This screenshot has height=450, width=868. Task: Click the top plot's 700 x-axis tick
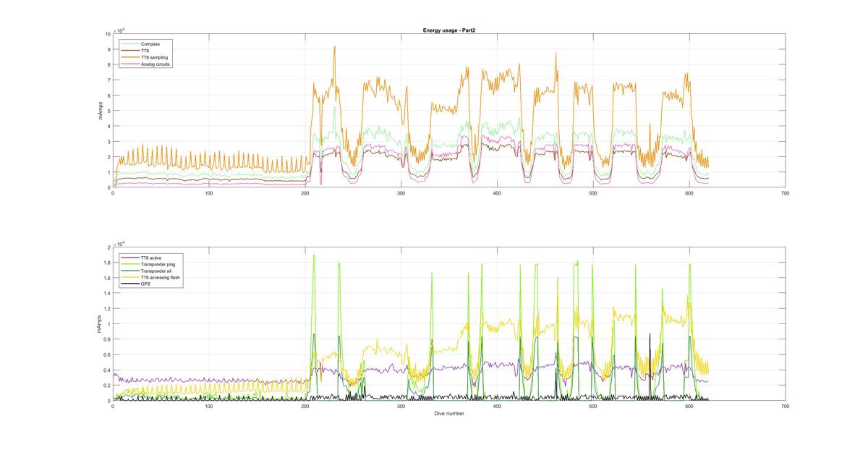coord(786,193)
